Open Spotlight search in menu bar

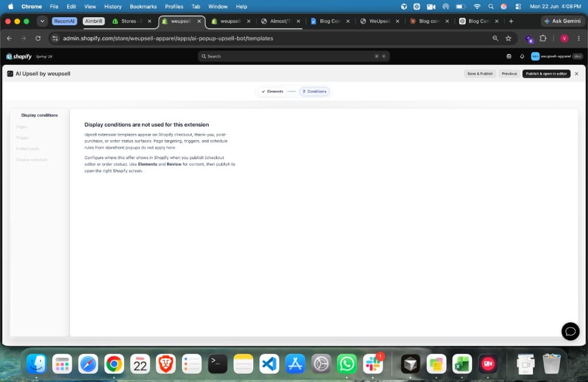491,6
